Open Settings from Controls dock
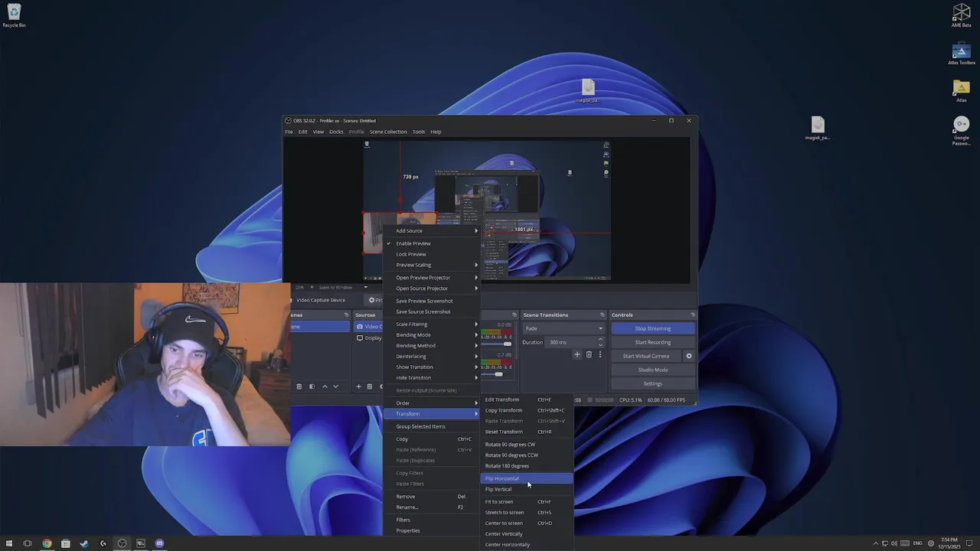The image size is (980, 551). 653,383
